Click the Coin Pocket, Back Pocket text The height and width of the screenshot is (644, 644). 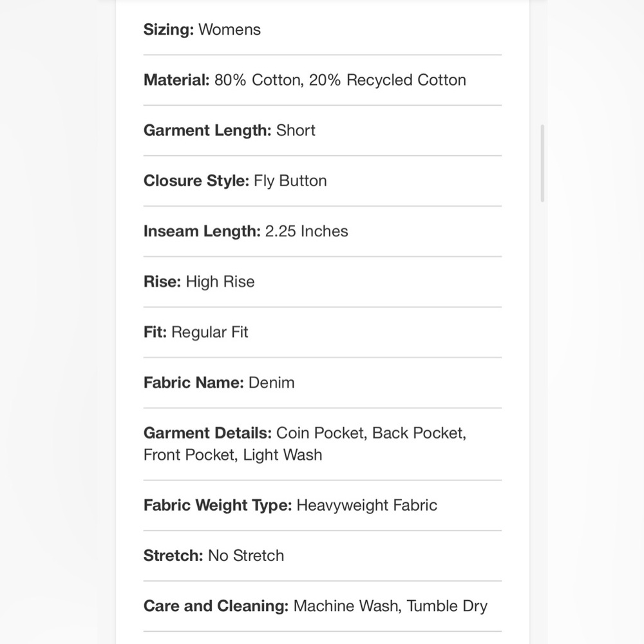[x=372, y=433]
